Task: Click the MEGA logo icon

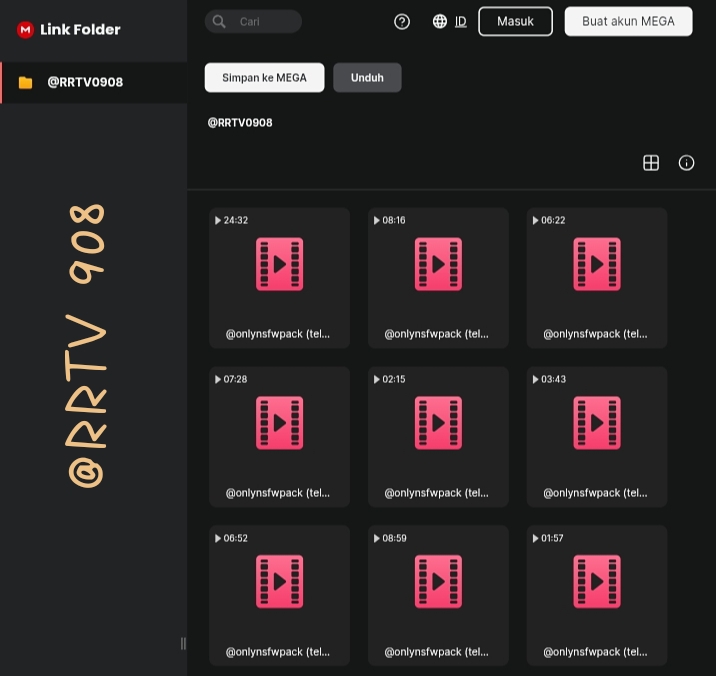Action: [25, 30]
